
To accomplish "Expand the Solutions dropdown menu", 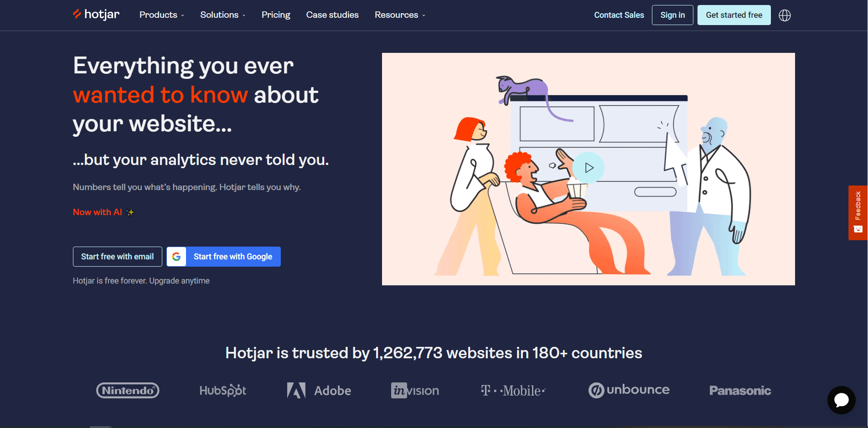I will [223, 15].
